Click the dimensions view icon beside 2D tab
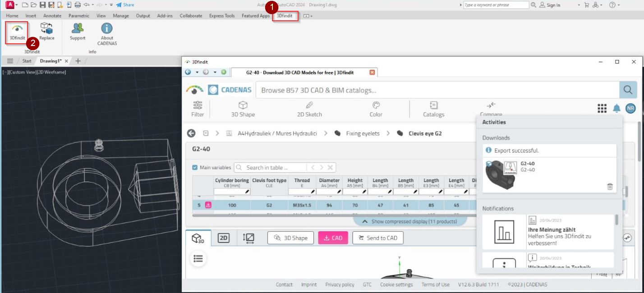 click(x=248, y=238)
